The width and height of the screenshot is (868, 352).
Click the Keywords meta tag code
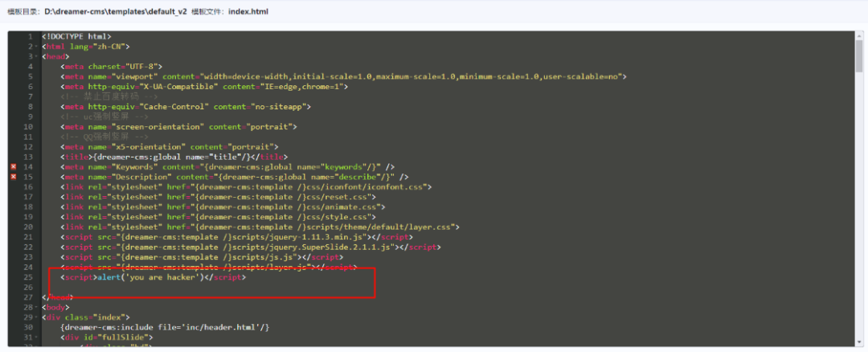(x=227, y=166)
